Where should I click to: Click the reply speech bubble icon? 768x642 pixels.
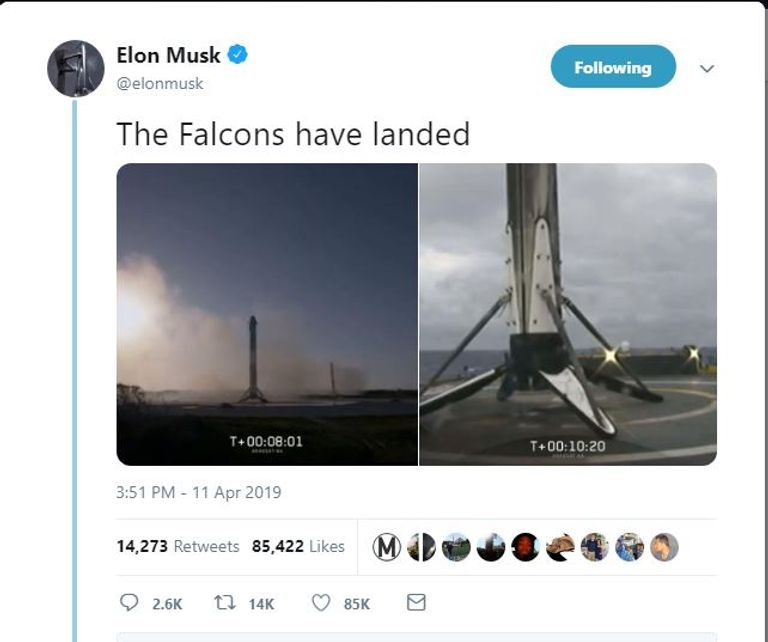(129, 602)
